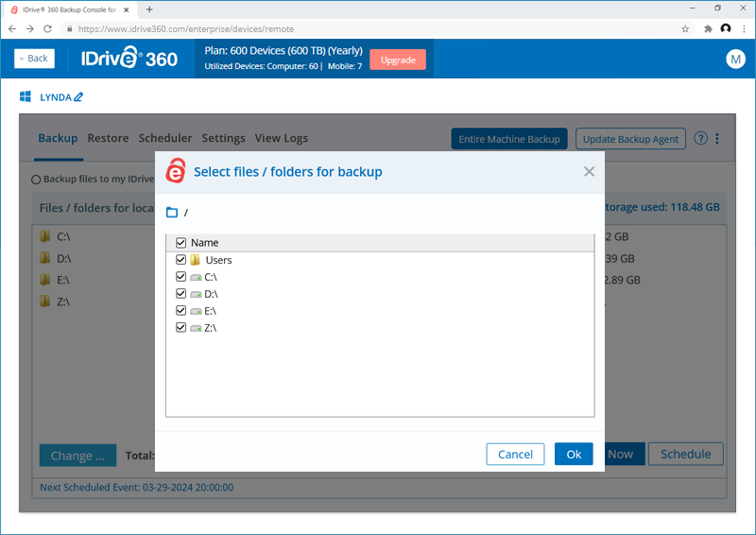The width and height of the screenshot is (756, 535).
Task: Uncheck the D:\ drive checkbox in dialog
Action: point(180,293)
